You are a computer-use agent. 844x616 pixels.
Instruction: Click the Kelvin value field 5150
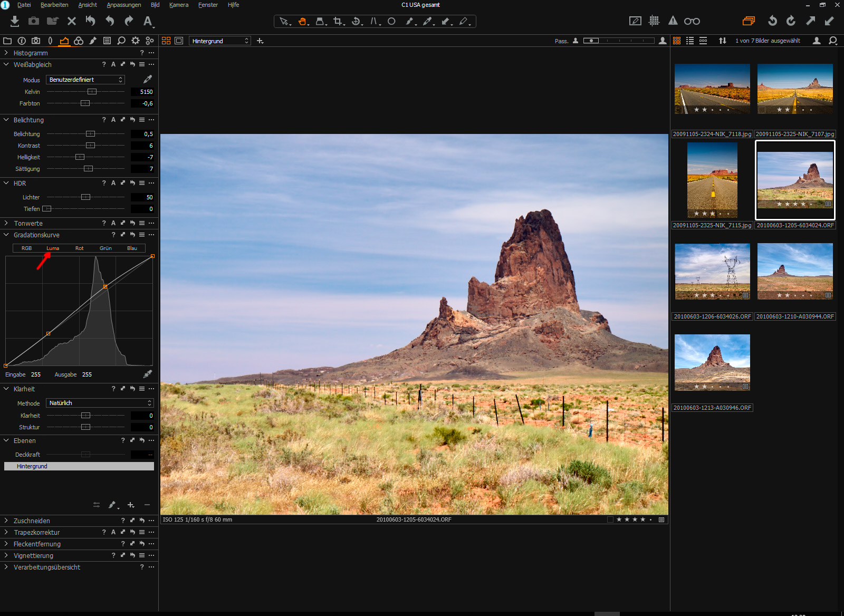pos(142,92)
